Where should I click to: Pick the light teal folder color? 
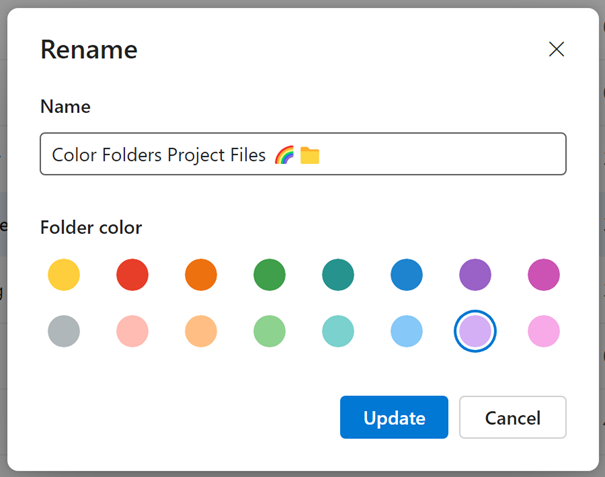click(338, 331)
